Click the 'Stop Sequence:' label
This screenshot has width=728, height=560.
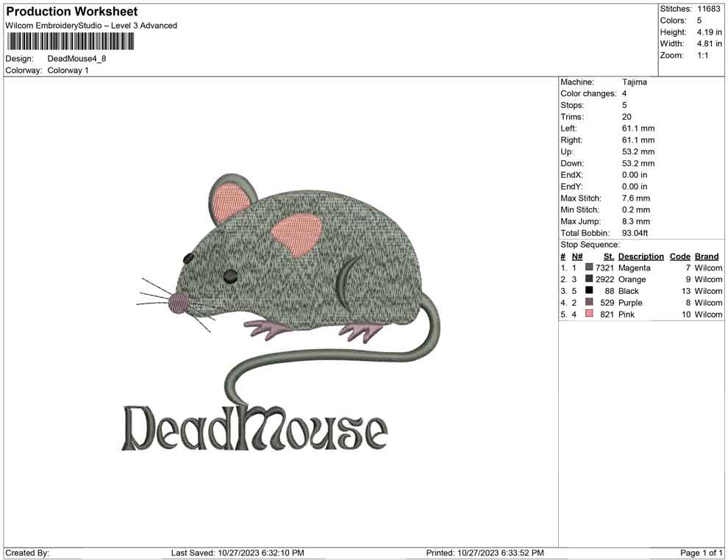[x=590, y=245]
